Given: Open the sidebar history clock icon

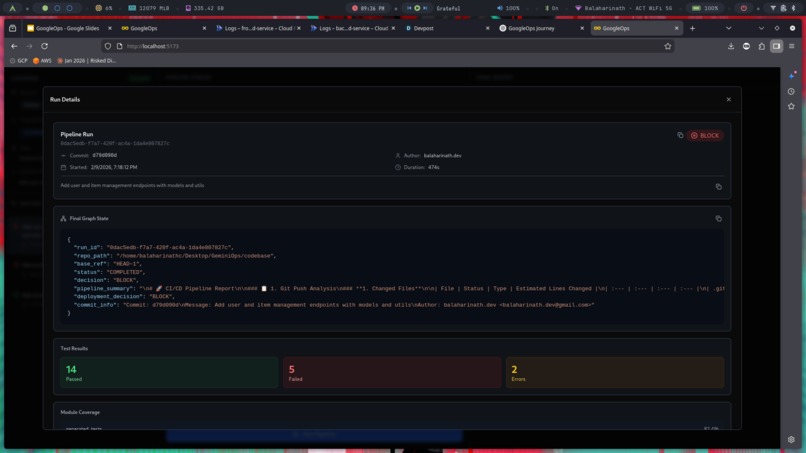Looking at the screenshot, I should pos(791,92).
